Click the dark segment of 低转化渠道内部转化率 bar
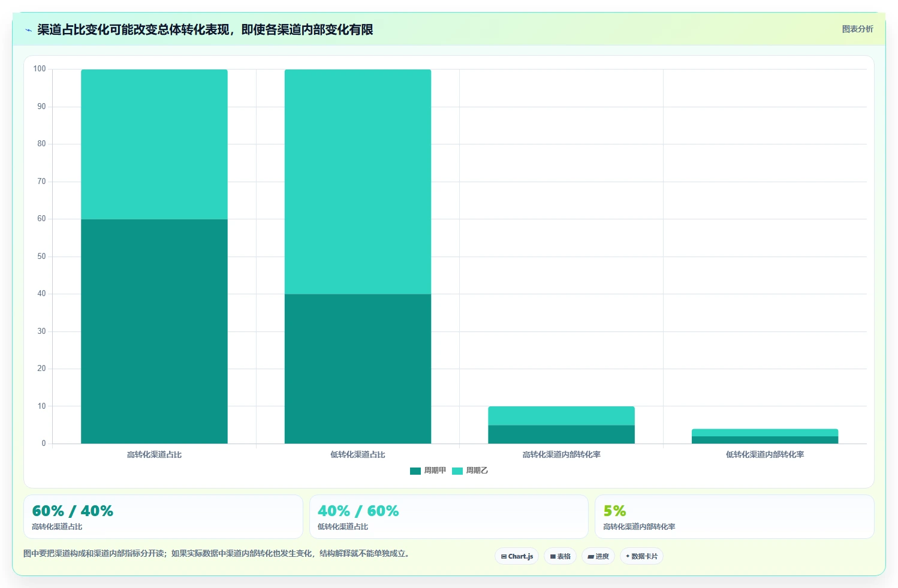The width and height of the screenshot is (898, 588). [x=765, y=440]
